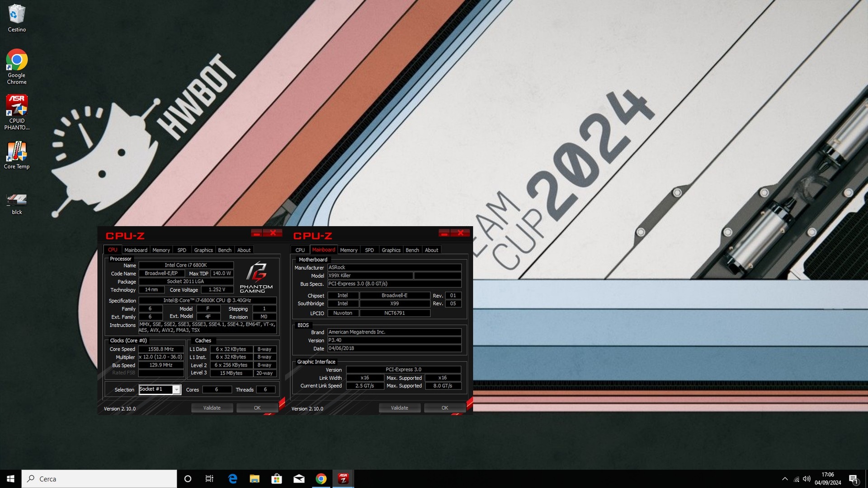Click the Specification field i7-6800K CPU @ 3.40GHz

(207, 300)
